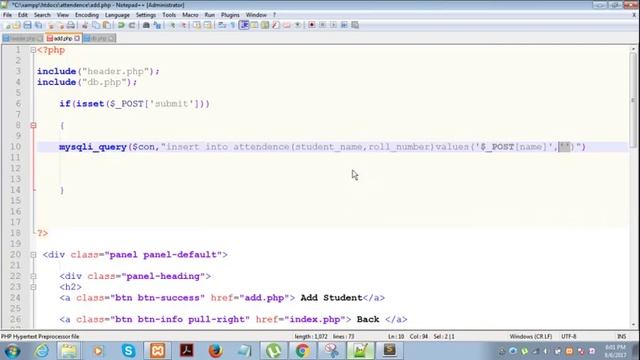
Task: Open the XAMPP taskbar icon
Action: pos(158,351)
